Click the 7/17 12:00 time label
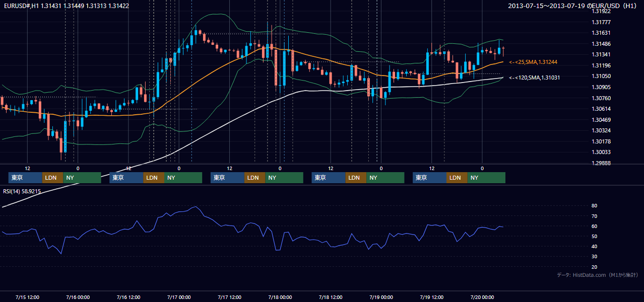The height and width of the screenshot is (302, 644). [230, 297]
